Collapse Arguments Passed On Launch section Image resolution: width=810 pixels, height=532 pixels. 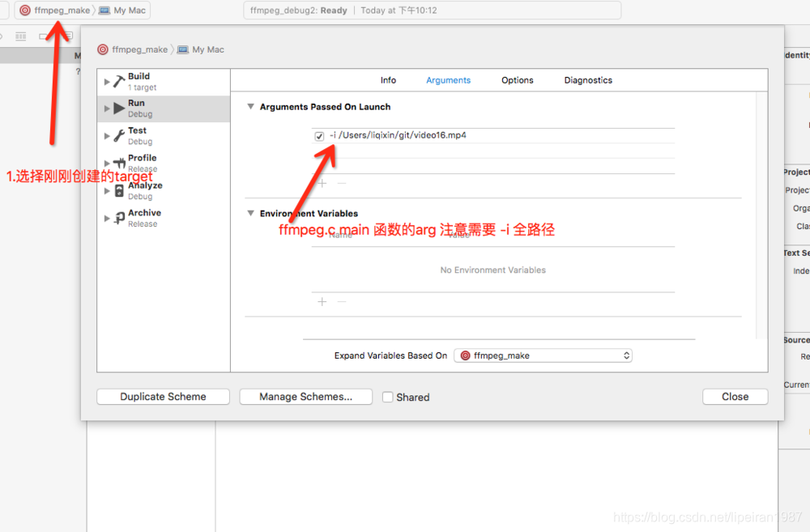250,106
